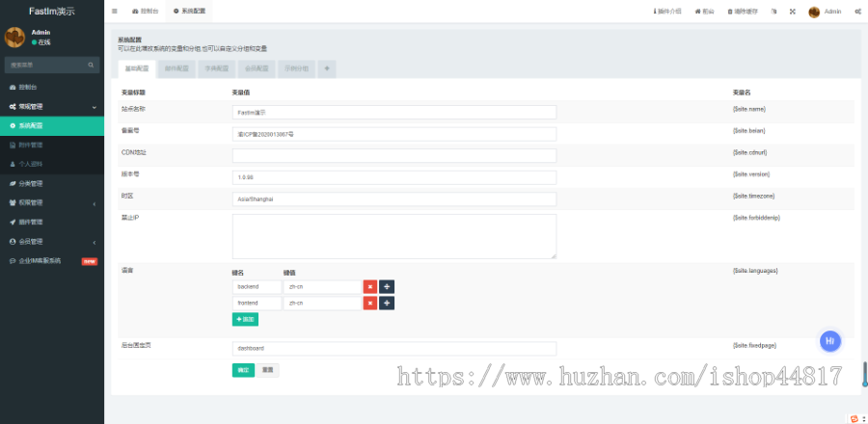Viewport: 868px width, 424px height.
Task: Click the green 确定 submit button
Action: (243, 370)
